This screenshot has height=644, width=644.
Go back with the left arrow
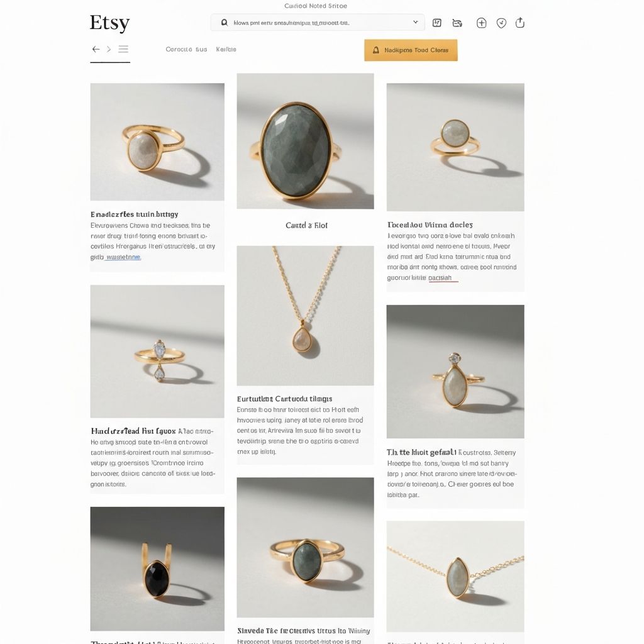coord(96,49)
